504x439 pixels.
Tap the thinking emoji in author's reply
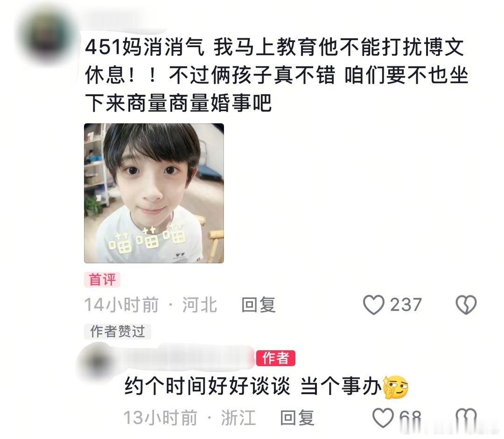tap(395, 387)
